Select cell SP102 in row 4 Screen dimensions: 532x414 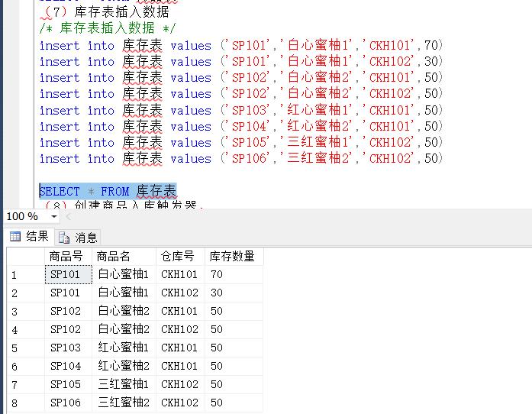pos(68,329)
